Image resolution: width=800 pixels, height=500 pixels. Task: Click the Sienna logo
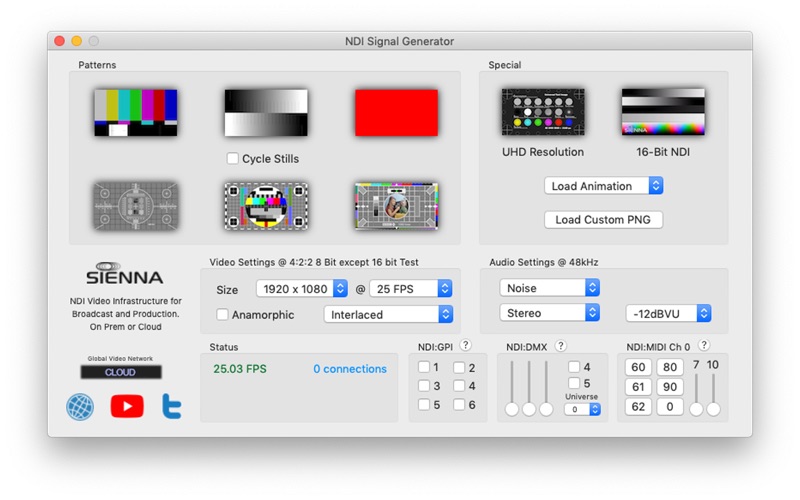(124, 273)
